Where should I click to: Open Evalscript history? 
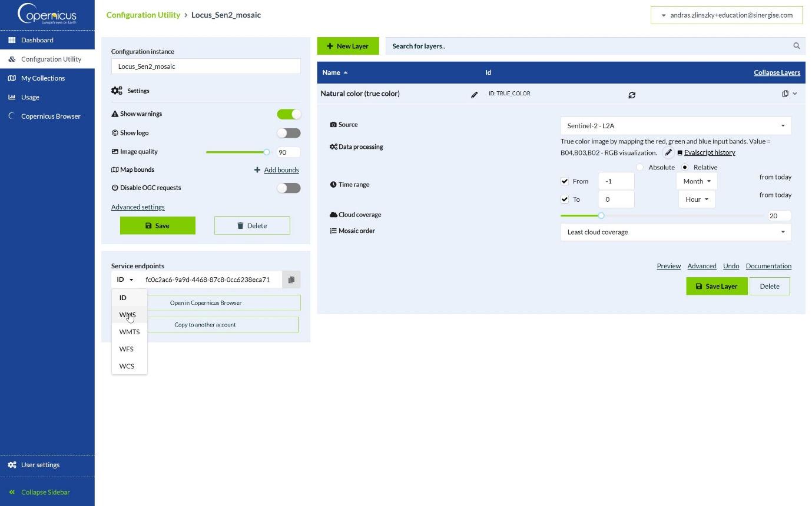pyautogui.click(x=710, y=153)
